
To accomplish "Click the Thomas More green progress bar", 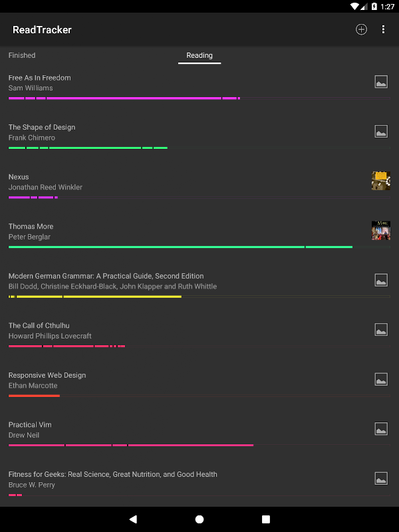I will (x=180, y=247).
